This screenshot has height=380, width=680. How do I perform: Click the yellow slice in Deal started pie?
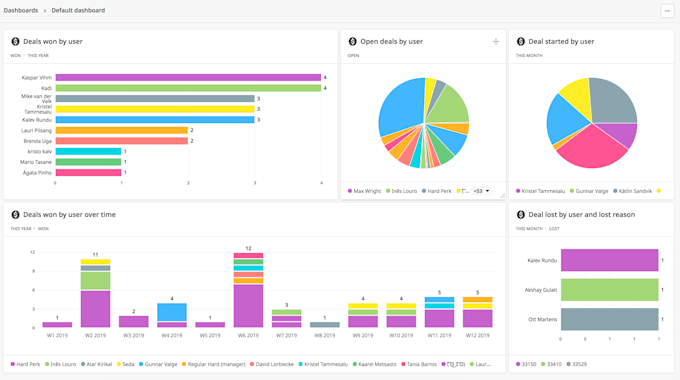[577, 96]
